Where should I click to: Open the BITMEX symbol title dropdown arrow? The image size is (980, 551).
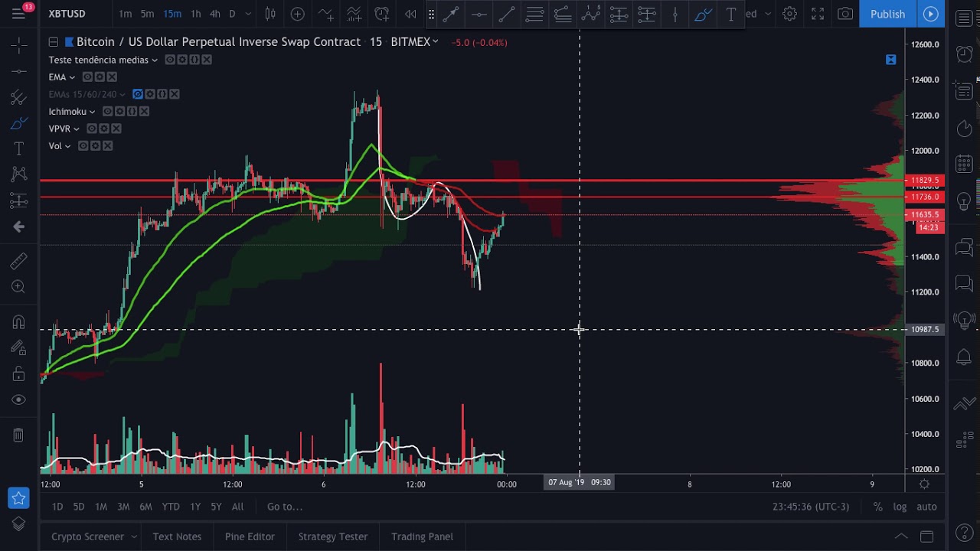point(435,42)
